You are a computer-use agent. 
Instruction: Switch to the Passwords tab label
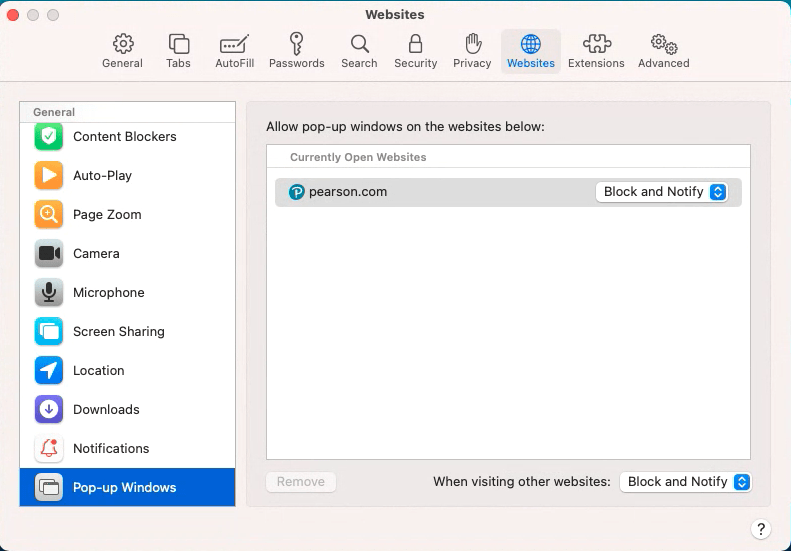[x=297, y=63]
